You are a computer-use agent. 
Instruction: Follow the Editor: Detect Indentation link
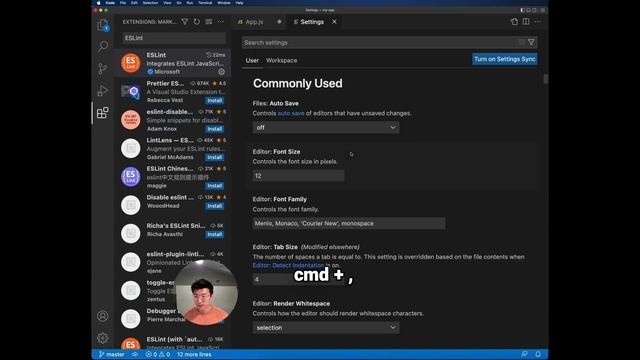pos(288,265)
